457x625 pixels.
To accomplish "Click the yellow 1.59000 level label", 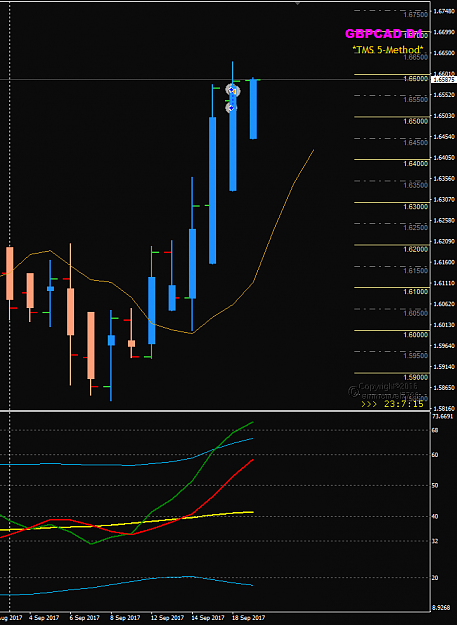I will point(416,377).
